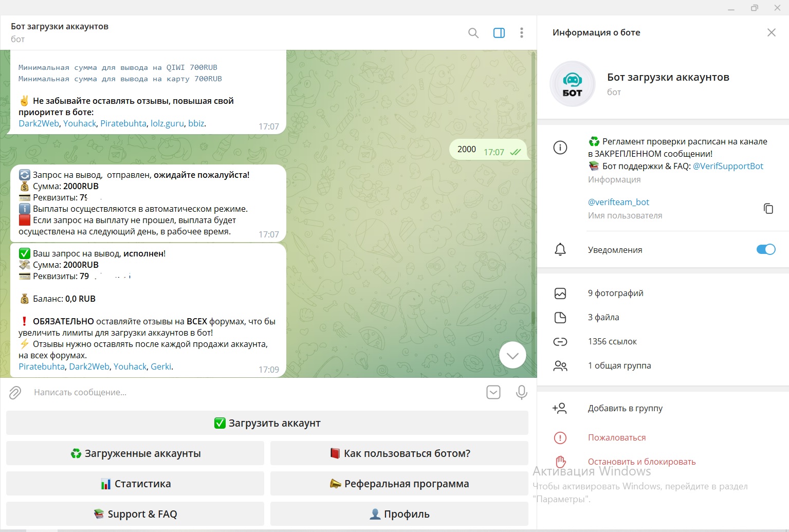Screen dimensions: 789x532
Task: Hide the bot keyboard using input-field icon
Action: 493,392
